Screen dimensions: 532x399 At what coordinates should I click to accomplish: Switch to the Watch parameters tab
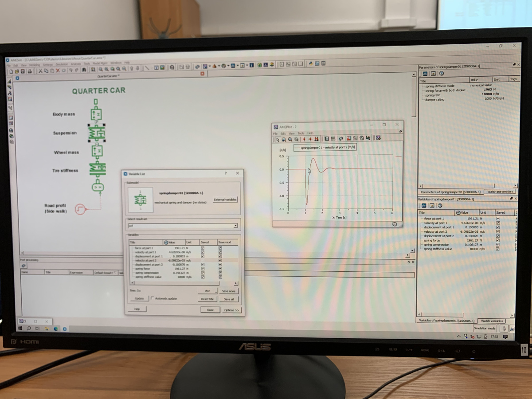point(501,192)
